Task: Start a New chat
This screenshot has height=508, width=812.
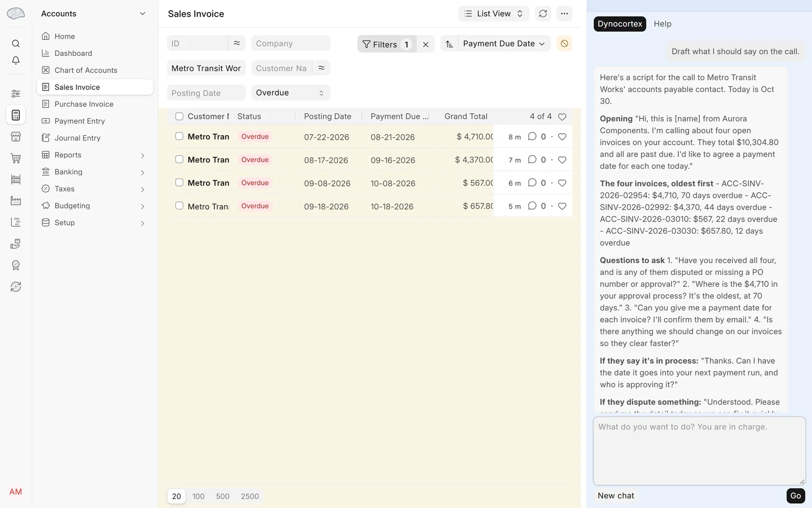Action: tap(616, 496)
